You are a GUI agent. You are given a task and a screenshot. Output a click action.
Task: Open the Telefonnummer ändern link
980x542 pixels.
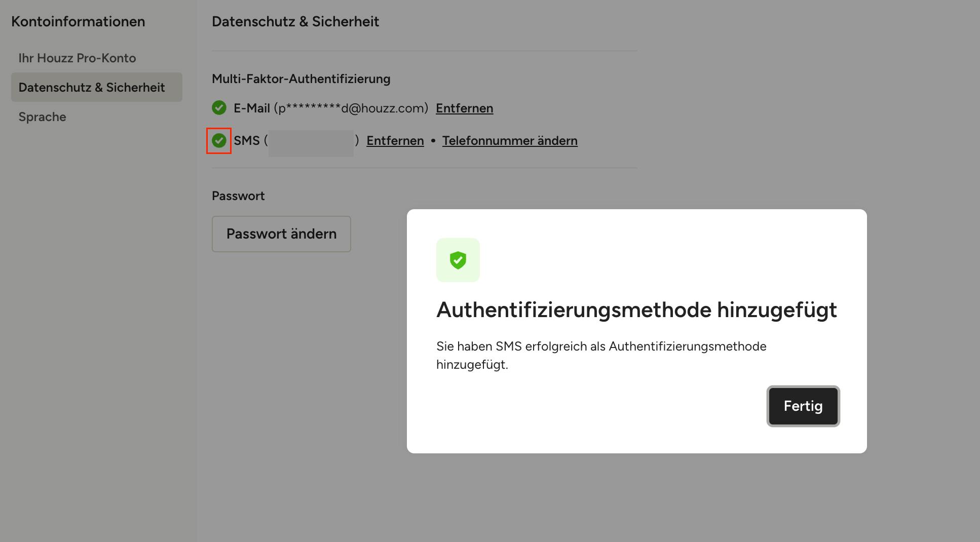510,141
